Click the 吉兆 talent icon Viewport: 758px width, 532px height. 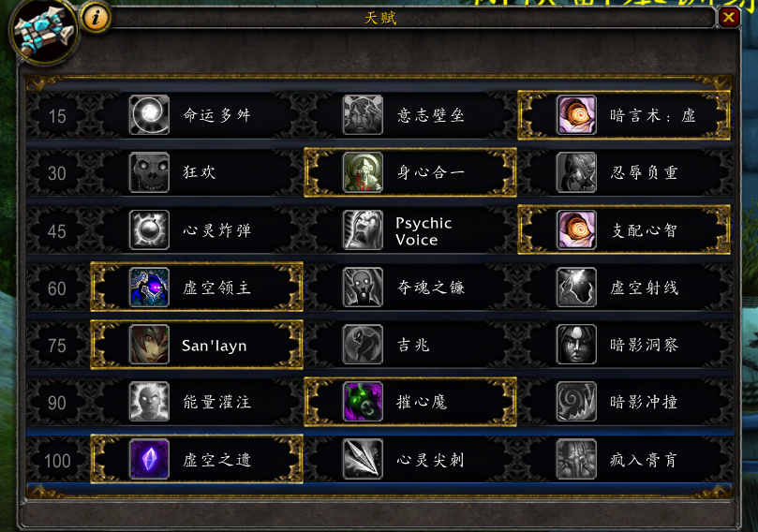[x=363, y=344]
